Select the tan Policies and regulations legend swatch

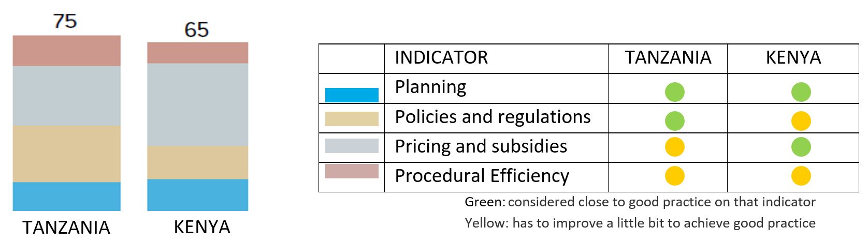[x=352, y=119]
